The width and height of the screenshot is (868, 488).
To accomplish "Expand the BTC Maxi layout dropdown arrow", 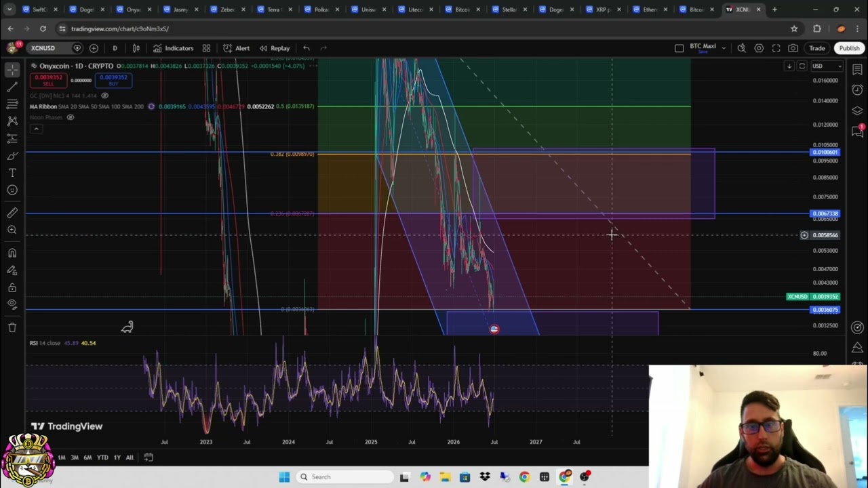I will click(724, 48).
